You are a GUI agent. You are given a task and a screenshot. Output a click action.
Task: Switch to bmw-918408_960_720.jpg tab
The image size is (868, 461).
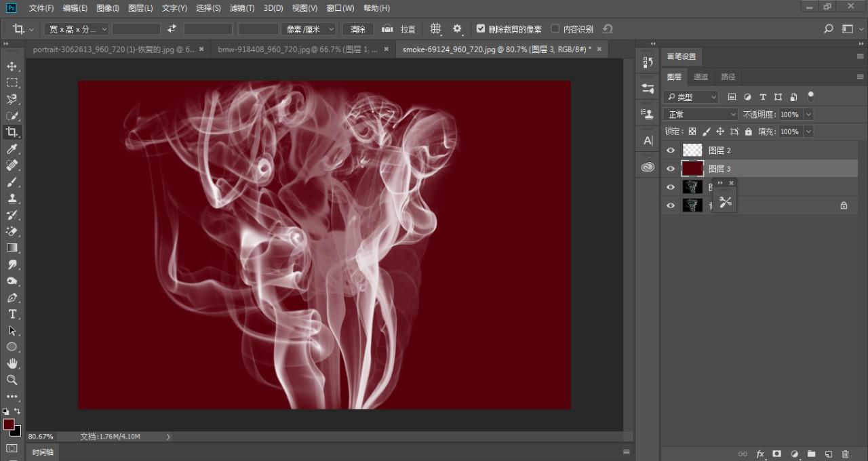click(x=298, y=49)
